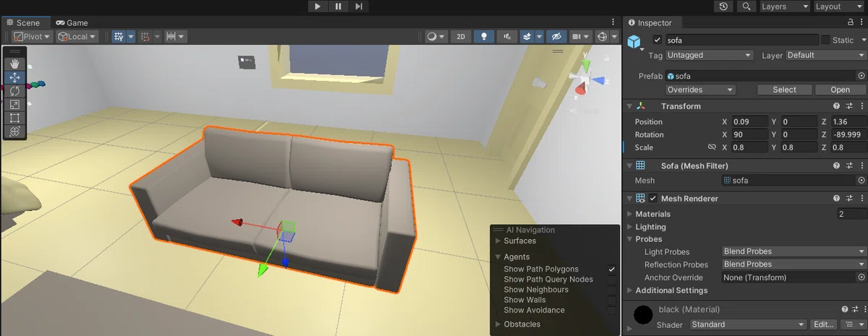Collapse the Probes section
The width and height of the screenshot is (868, 336).
click(629, 239)
